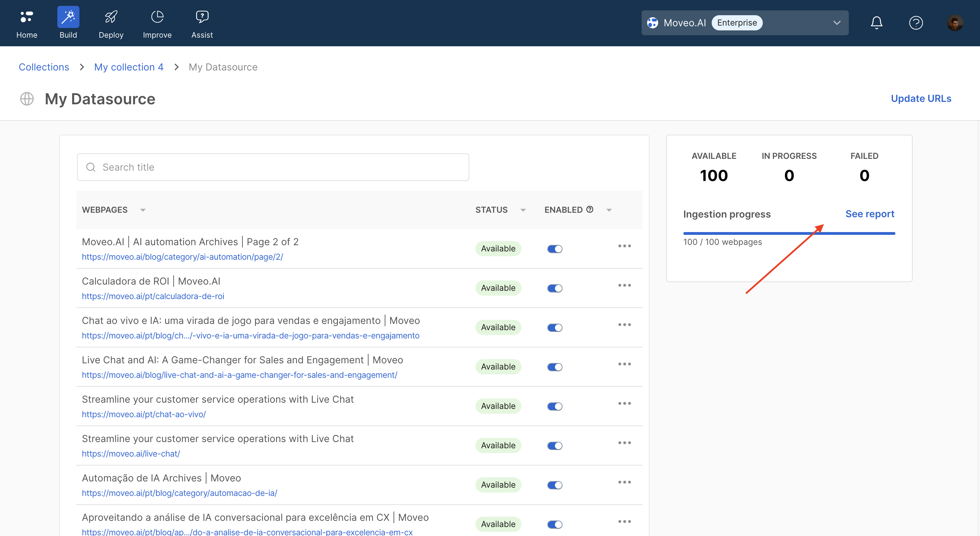This screenshot has height=536, width=980.
Task: Open the WEBPAGES column sort dropdown
Action: 143,210
